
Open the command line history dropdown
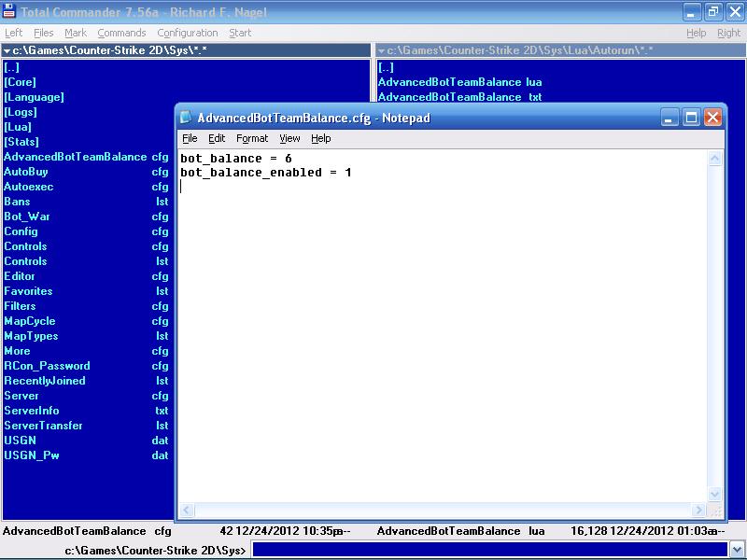[x=737, y=550]
